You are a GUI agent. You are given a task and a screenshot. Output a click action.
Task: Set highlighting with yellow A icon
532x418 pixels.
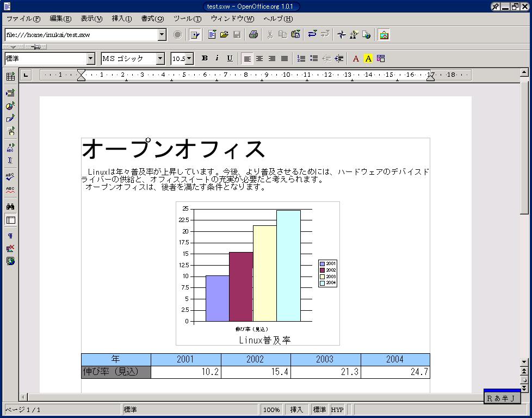point(368,58)
